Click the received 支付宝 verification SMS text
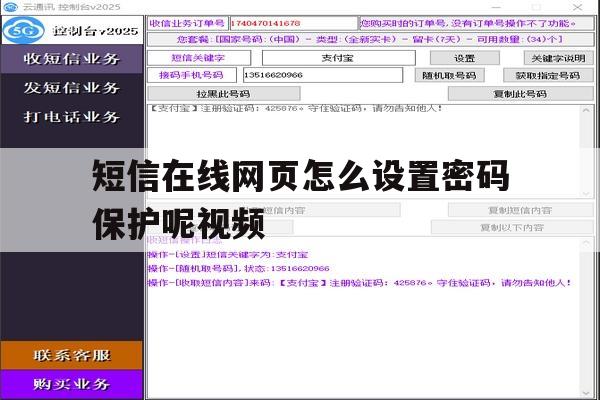This screenshot has width=600, height=400. point(295,109)
